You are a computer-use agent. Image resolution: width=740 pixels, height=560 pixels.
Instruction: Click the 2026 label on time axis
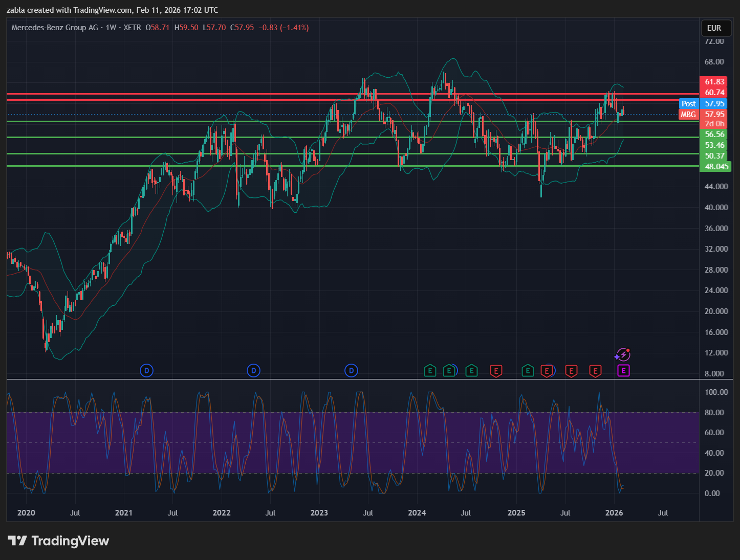(614, 513)
